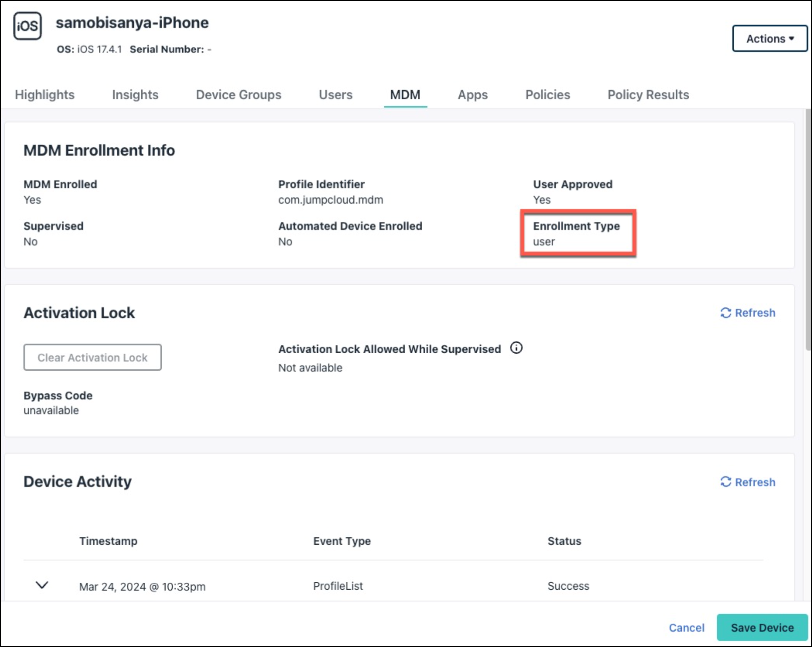This screenshot has height=647, width=812.
Task: Select the MDM tab
Action: coord(405,94)
